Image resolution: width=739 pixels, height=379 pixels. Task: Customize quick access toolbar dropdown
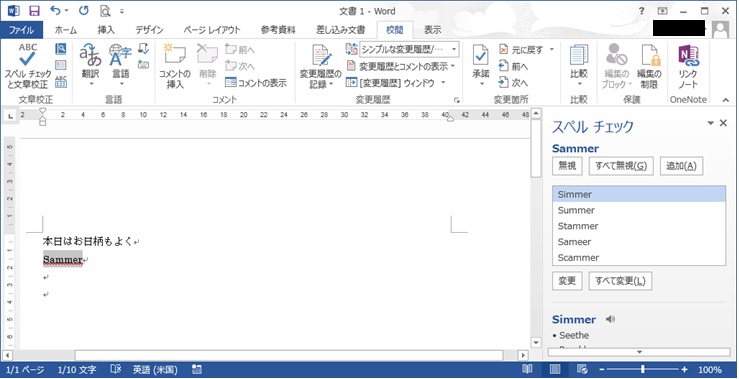[x=122, y=11]
